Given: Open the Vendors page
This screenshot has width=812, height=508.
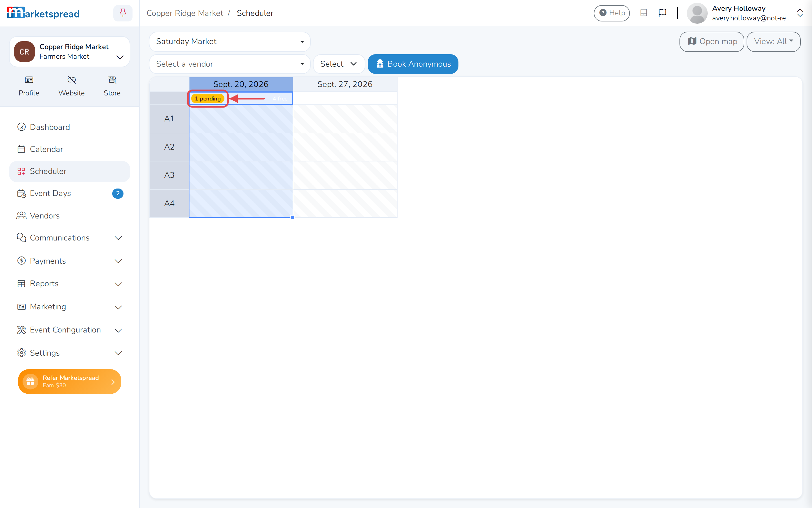Looking at the screenshot, I should coord(69,216).
